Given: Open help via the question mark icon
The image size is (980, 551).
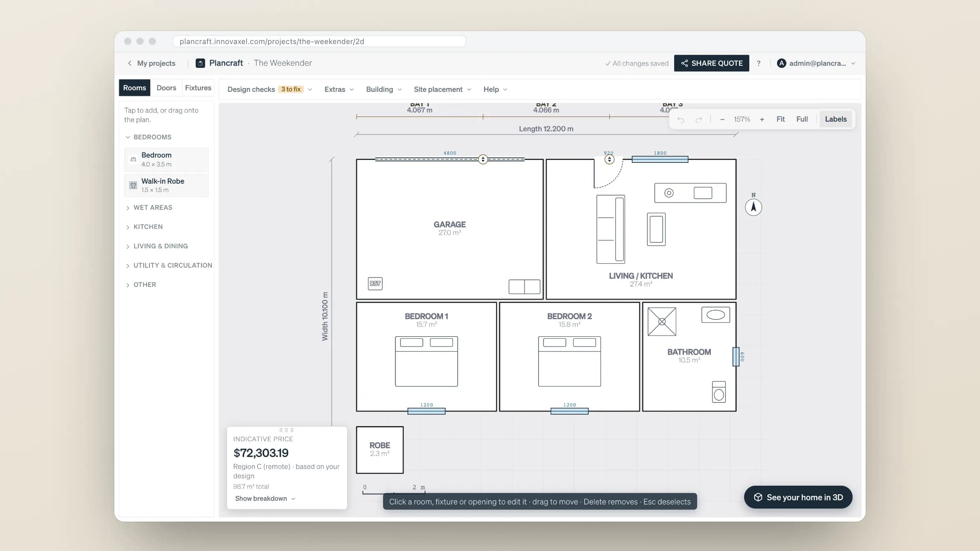Looking at the screenshot, I should [x=759, y=63].
